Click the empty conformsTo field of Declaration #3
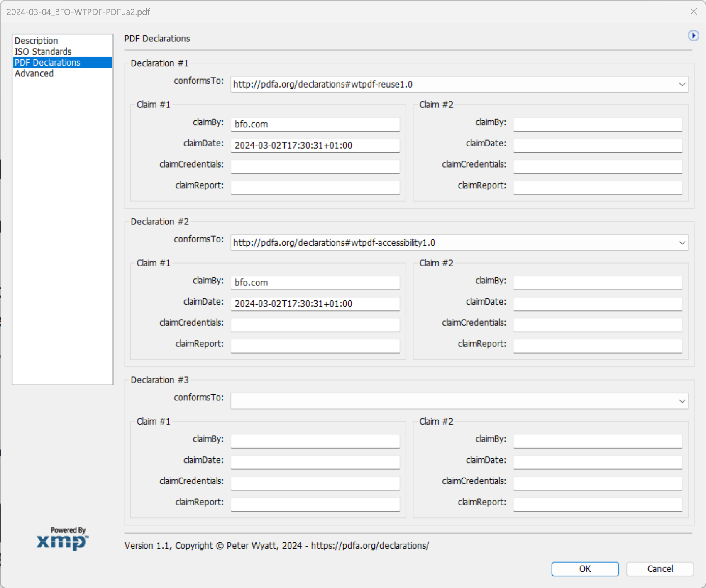This screenshot has height=588, width=706. [415, 401]
